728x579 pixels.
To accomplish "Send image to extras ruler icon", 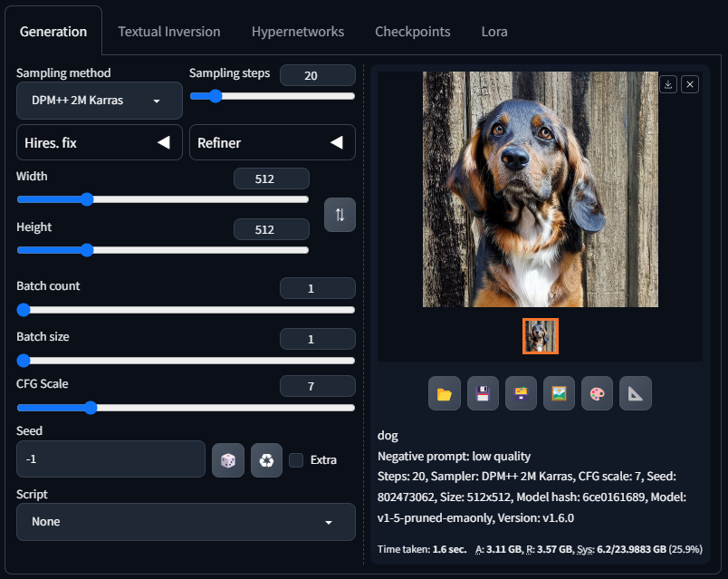I will pos(635,393).
